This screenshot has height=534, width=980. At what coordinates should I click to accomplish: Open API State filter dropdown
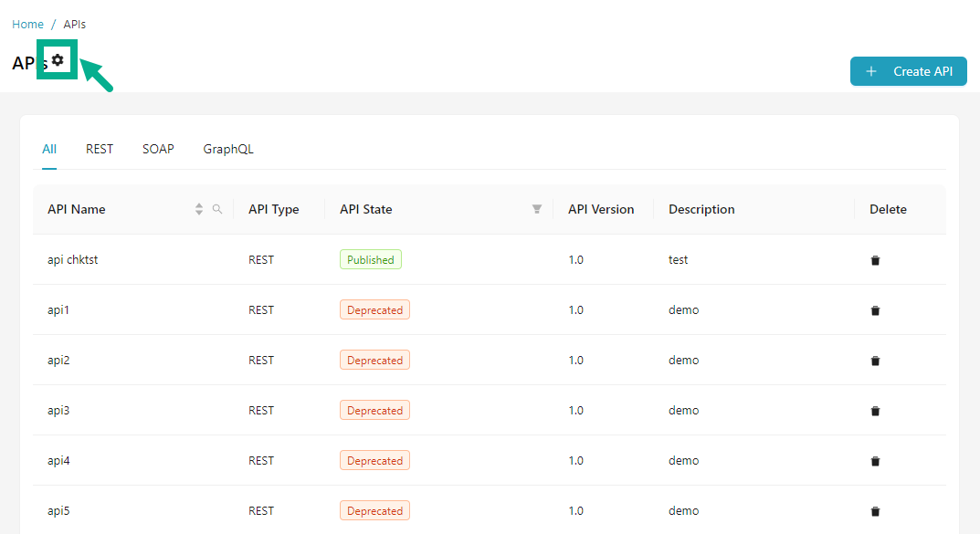pos(537,209)
